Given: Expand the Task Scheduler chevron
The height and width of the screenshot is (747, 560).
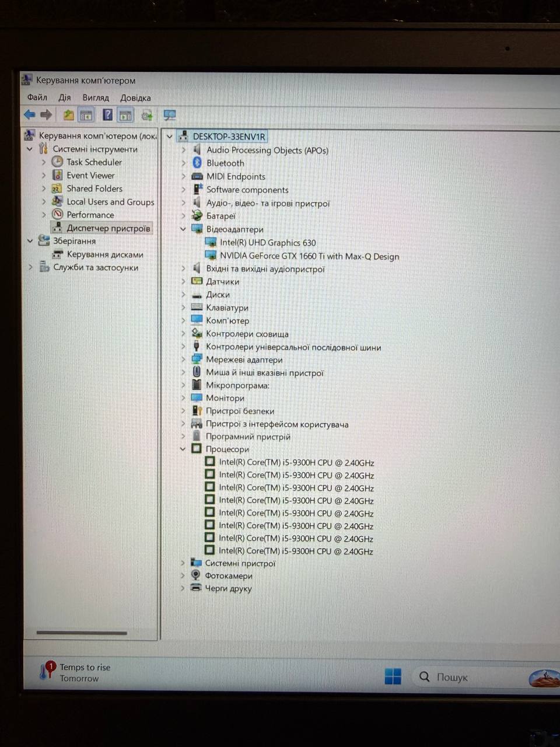Looking at the screenshot, I should pos(44,162).
